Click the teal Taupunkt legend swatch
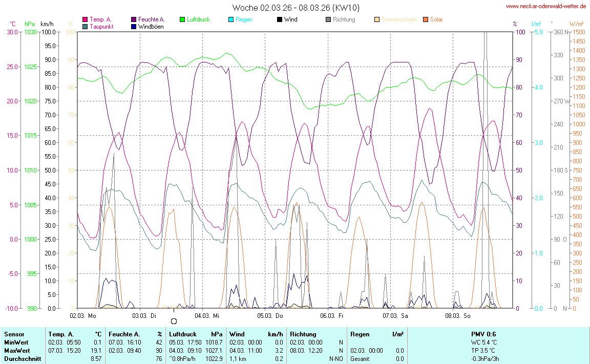This screenshot has width=590, height=364. pos(85,27)
